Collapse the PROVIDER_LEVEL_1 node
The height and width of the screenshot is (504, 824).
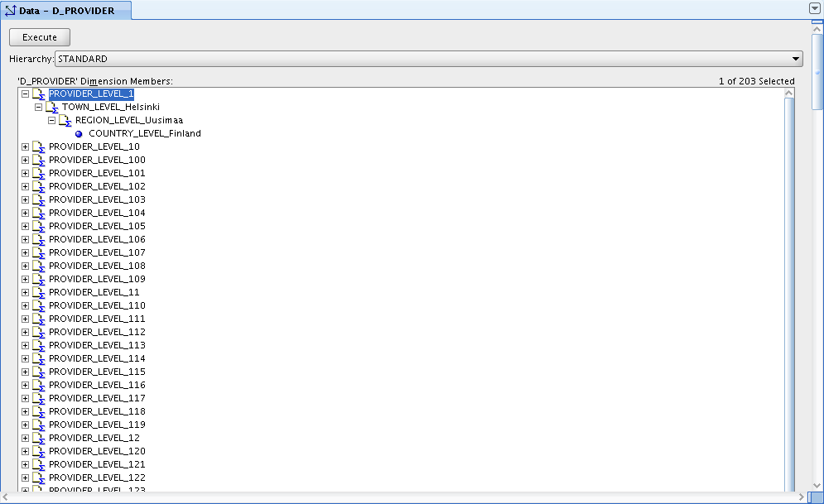coord(25,94)
